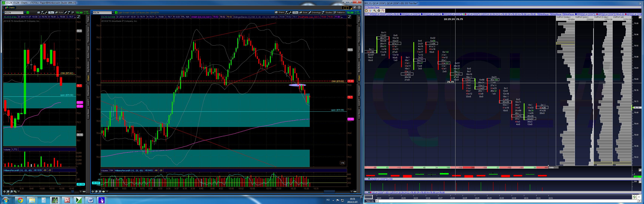Click crosshair tool below left chart
Image resolution: width=644 pixels, height=204 pixels.
pyautogui.click(x=5, y=192)
